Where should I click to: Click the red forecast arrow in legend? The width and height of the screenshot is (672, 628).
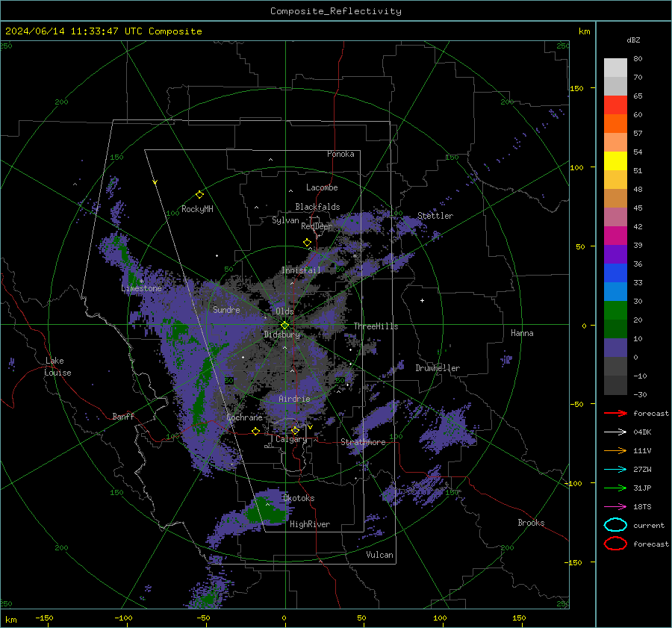(x=615, y=413)
